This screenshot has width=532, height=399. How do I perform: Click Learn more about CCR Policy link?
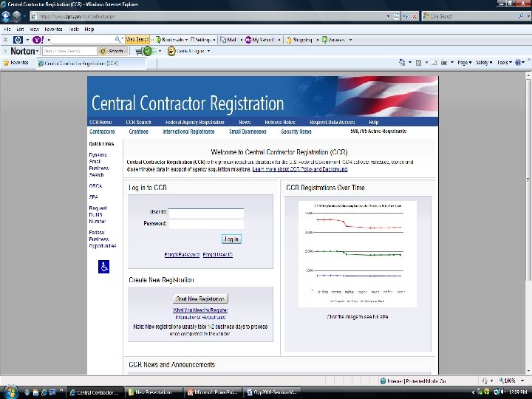click(300, 169)
